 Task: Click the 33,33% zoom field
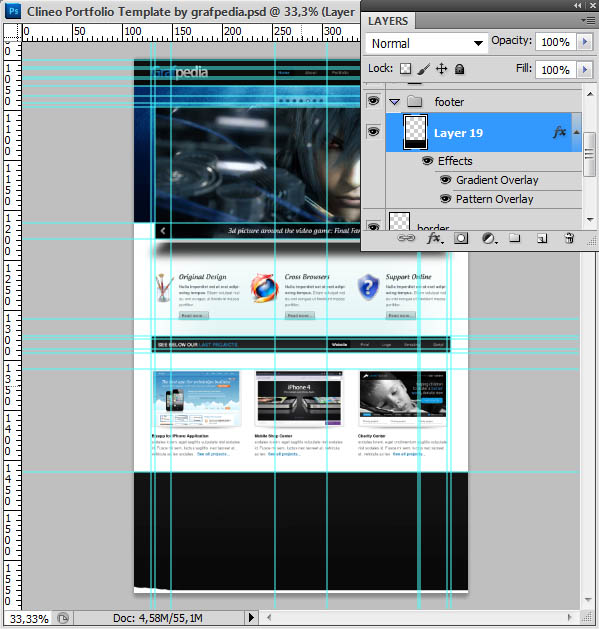[x=29, y=619]
